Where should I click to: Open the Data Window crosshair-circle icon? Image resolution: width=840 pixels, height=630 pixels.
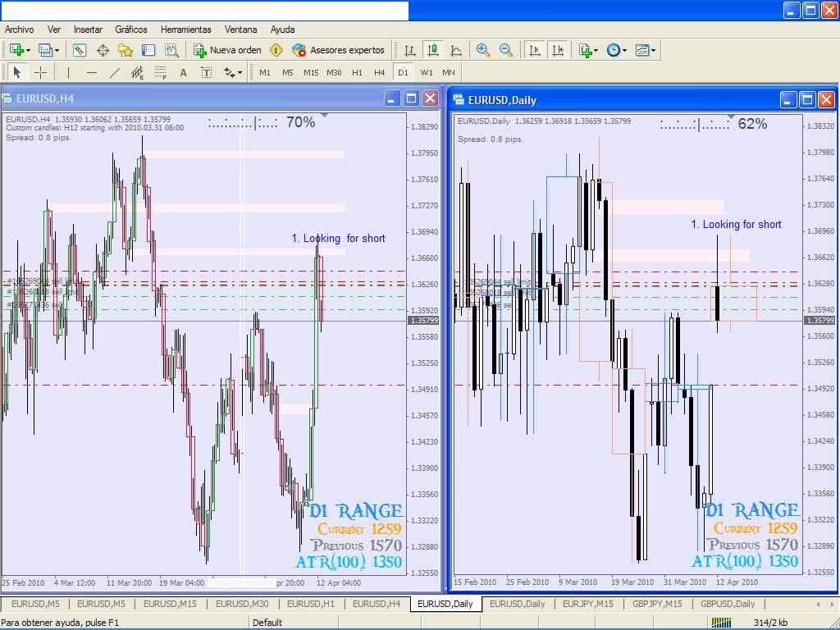(x=103, y=50)
